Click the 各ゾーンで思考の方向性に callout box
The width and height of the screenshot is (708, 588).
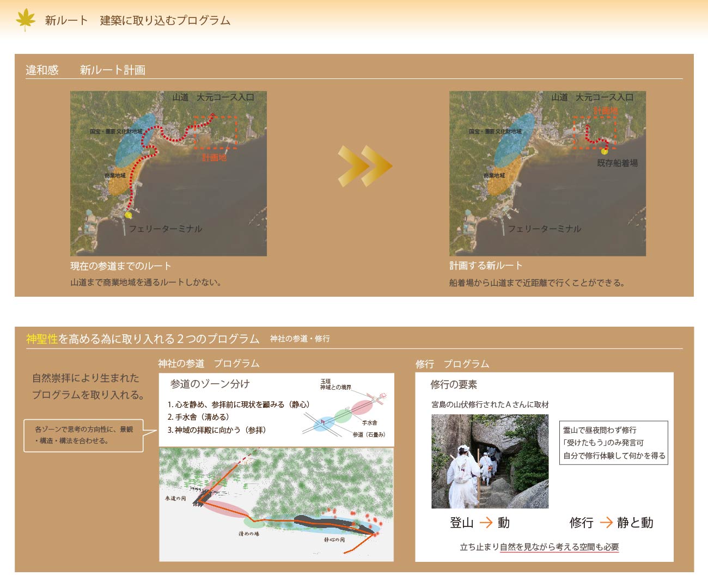tap(83, 435)
